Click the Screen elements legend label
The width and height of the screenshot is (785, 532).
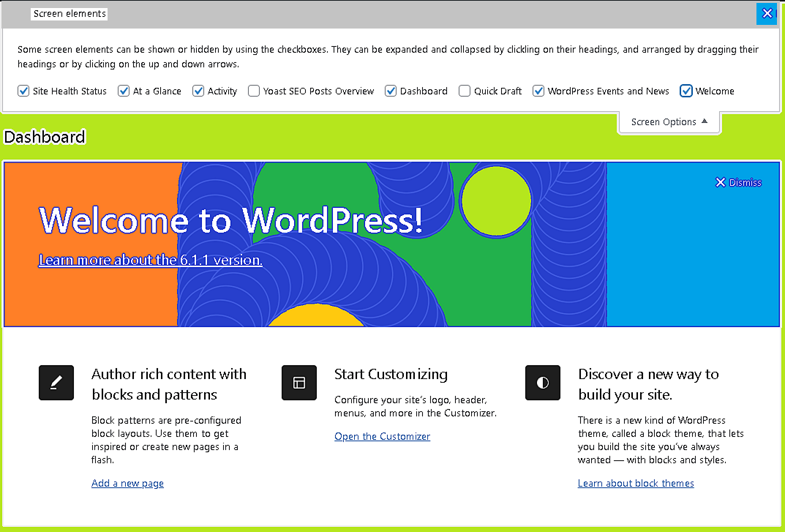point(70,13)
